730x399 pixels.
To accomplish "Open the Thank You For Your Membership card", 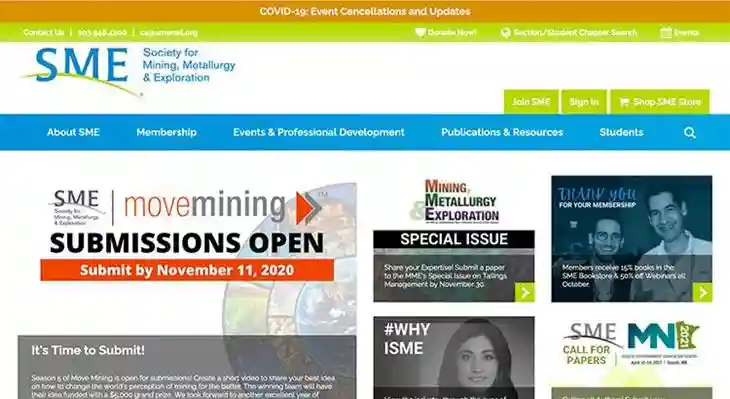I will 632,239.
